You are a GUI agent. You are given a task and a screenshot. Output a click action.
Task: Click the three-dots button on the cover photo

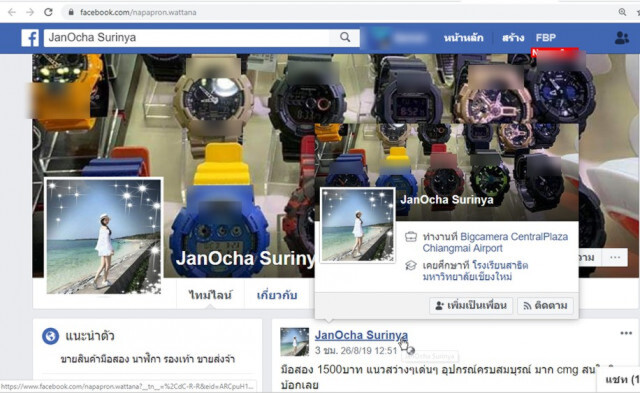click(615, 258)
